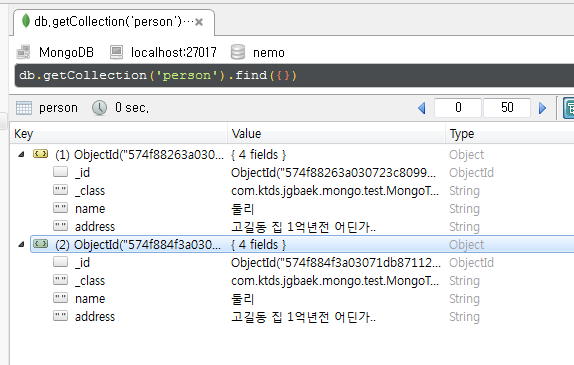Go to next page with right arrow
Image resolution: width=574 pixels, height=365 pixels.
pyautogui.click(x=543, y=108)
